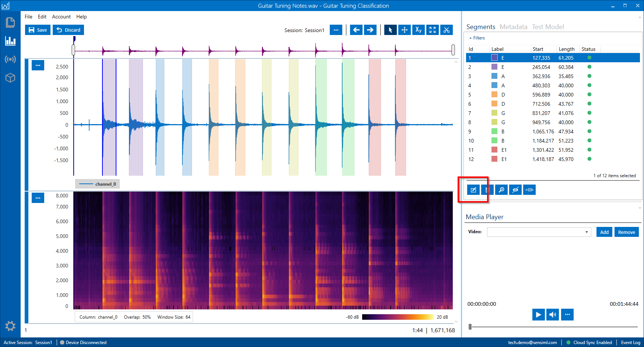
Task: Click the SensiML logo icon
Action: point(6,6)
